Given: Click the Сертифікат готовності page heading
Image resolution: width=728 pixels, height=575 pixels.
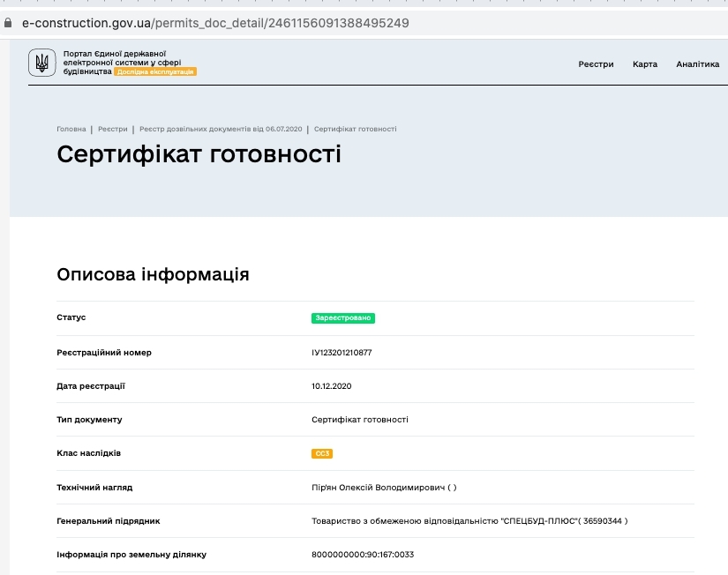Looking at the screenshot, I should (199, 153).
